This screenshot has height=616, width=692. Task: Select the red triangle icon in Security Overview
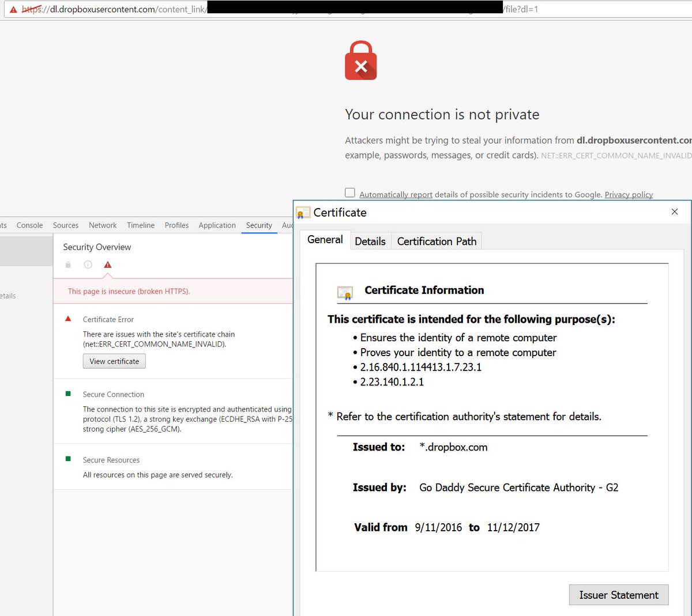(108, 264)
